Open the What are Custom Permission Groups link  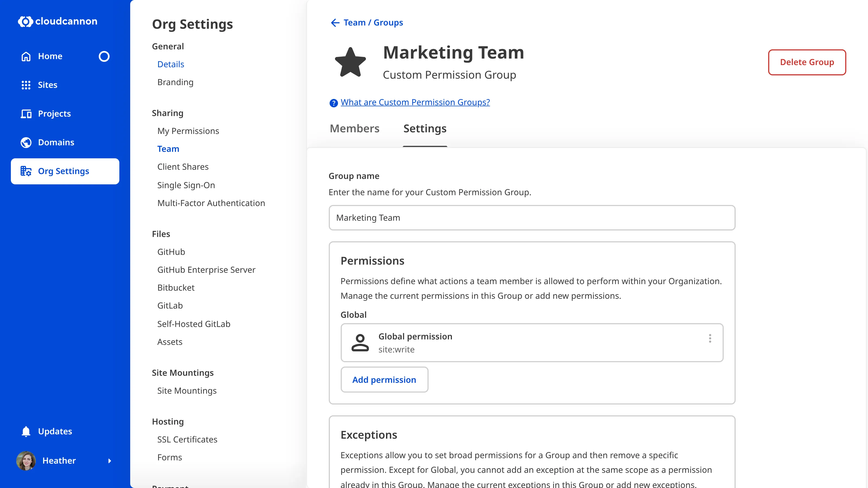click(415, 102)
